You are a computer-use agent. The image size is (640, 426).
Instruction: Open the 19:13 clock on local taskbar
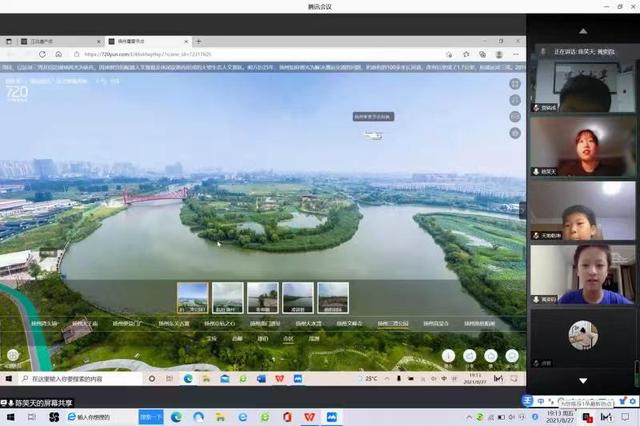(x=560, y=417)
